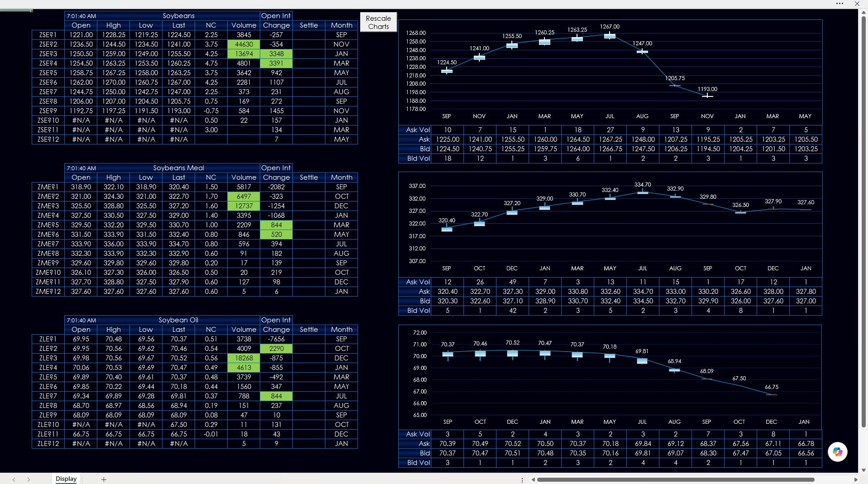Select highlighted Soybeans volume cell 44630
The image size is (868, 484).
(x=244, y=44)
